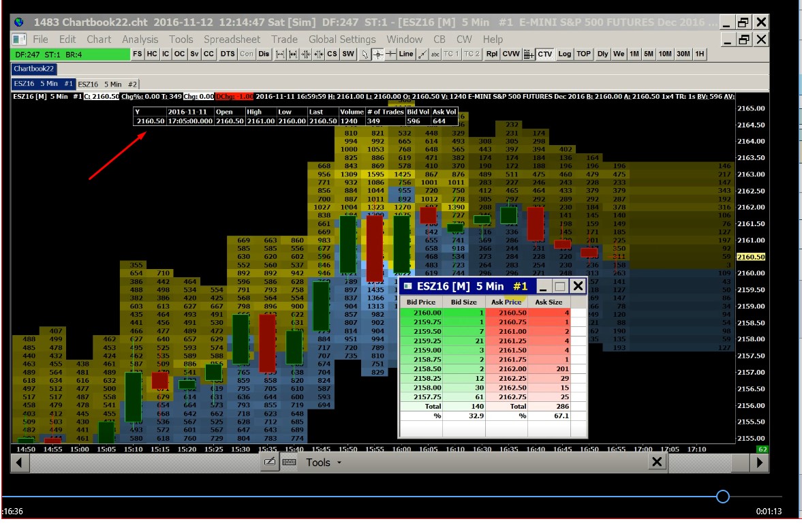Click the IC toolbar button
The width and height of the screenshot is (802, 532).
pyautogui.click(x=165, y=54)
